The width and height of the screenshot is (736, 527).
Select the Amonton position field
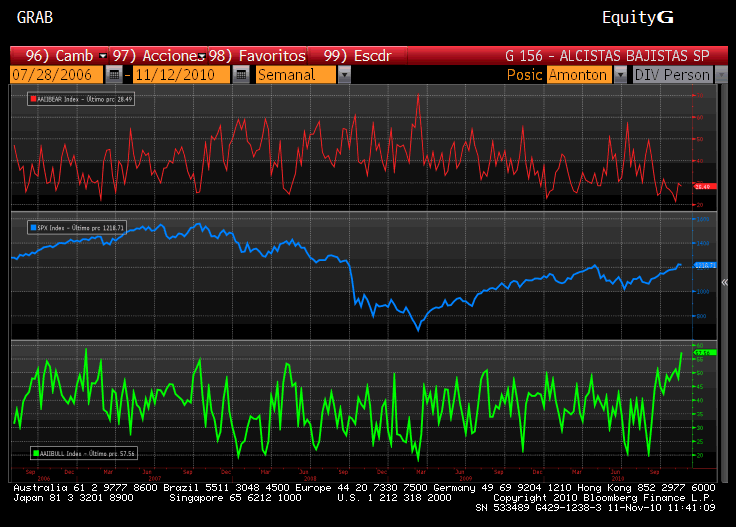coord(579,75)
